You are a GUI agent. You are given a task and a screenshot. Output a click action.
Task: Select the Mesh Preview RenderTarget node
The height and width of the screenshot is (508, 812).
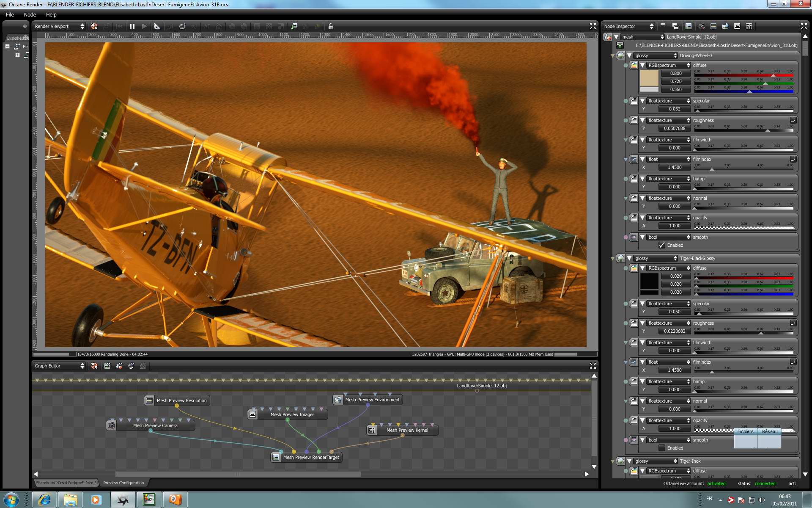tap(311, 457)
